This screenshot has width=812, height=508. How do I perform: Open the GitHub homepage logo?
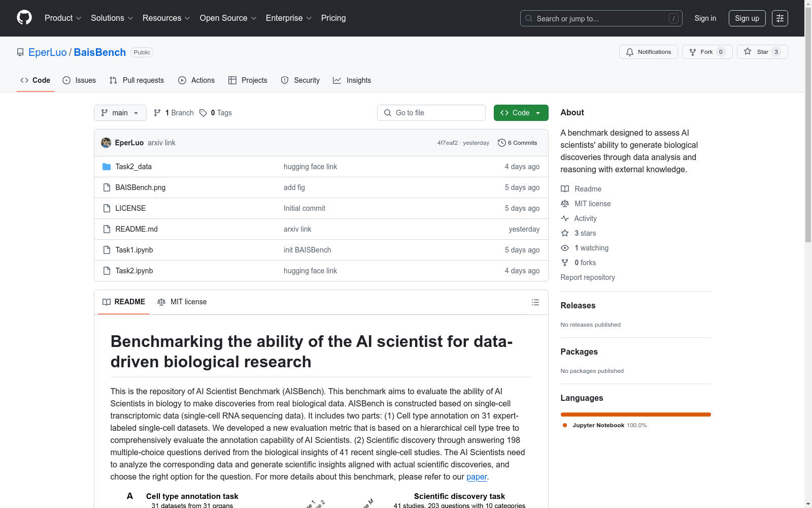[x=24, y=18]
